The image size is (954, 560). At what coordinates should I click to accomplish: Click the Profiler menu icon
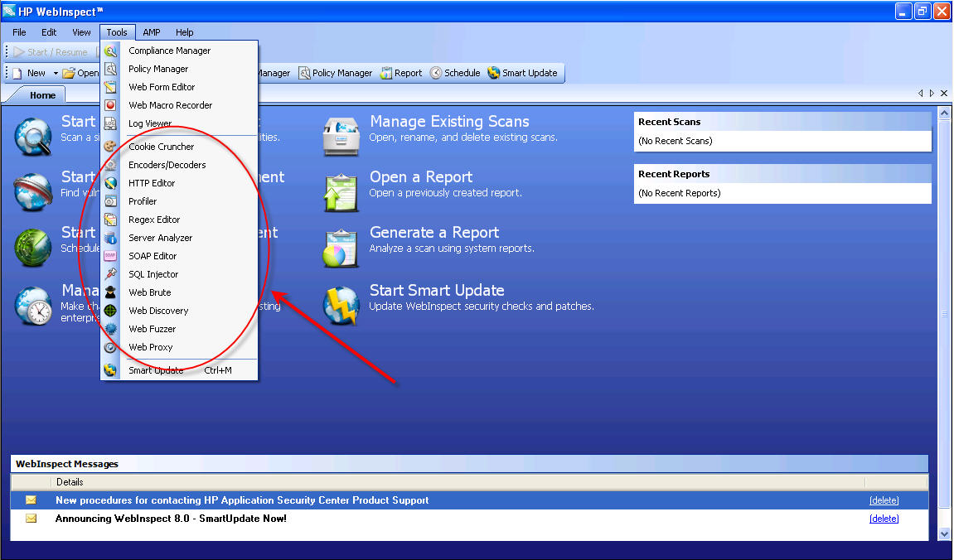pos(110,201)
